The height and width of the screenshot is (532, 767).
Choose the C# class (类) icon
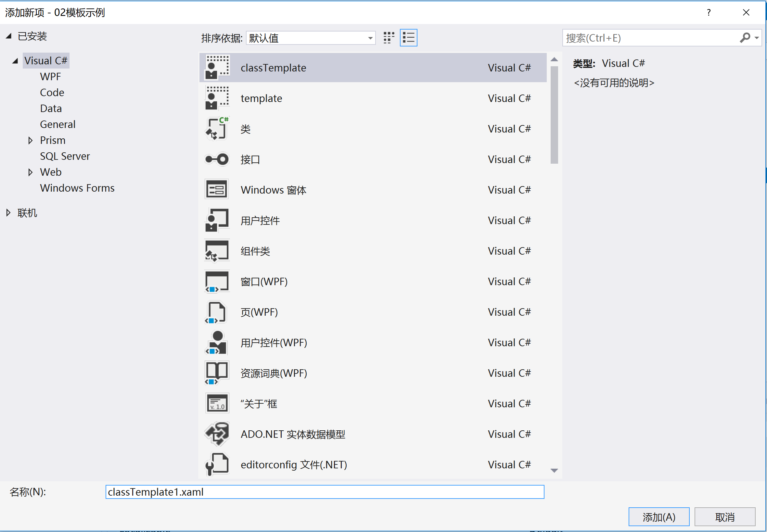click(217, 129)
